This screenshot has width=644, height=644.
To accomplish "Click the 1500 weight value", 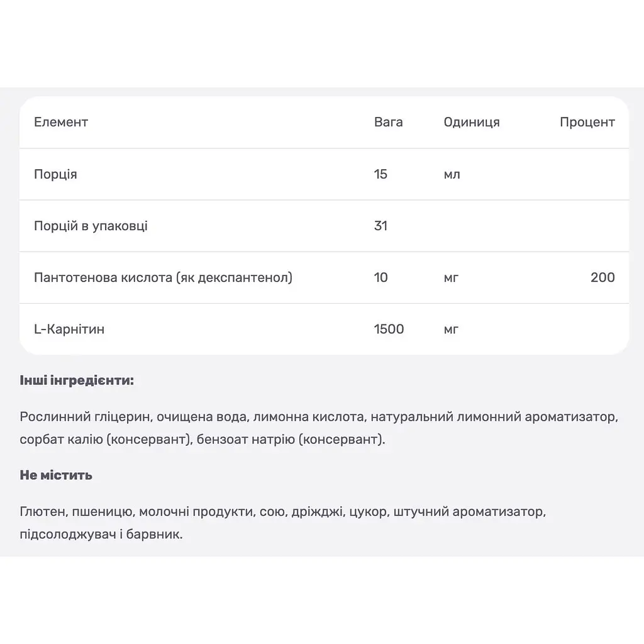I will point(389,329).
